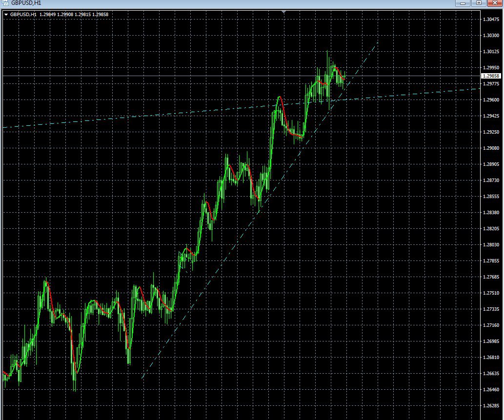Click the gray chart shift triangle on the top edge

283,12
